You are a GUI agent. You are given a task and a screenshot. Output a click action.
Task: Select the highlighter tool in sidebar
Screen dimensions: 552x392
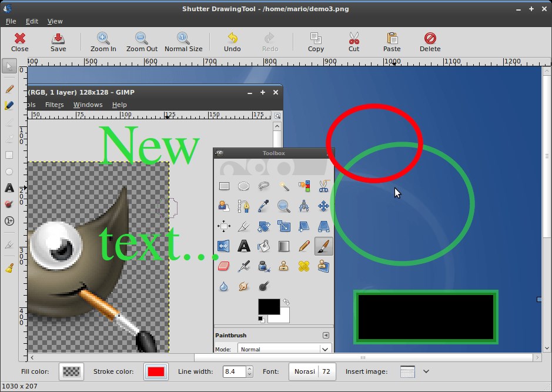pos(9,105)
